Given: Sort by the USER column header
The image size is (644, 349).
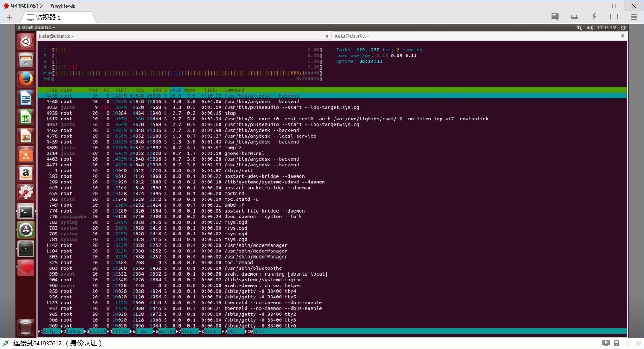Looking at the screenshot, I should click(66, 90).
